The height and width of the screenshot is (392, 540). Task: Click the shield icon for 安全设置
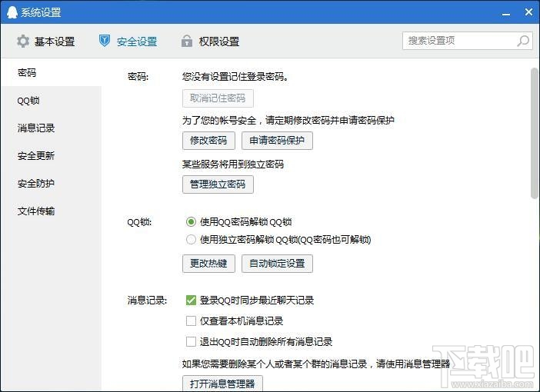(x=105, y=41)
